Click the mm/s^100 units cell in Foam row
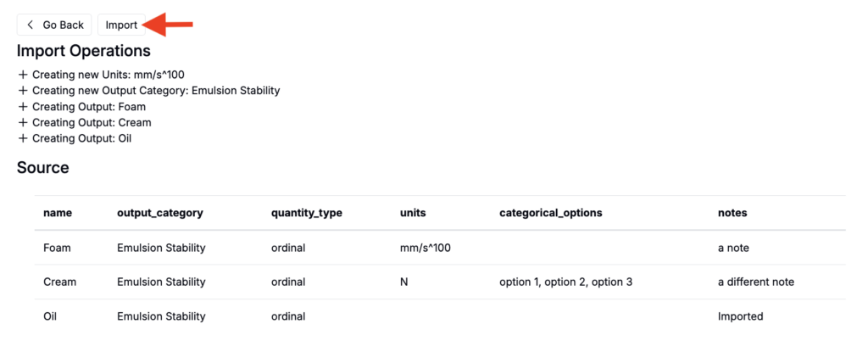This screenshot has height=363, width=868. click(426, 248)
